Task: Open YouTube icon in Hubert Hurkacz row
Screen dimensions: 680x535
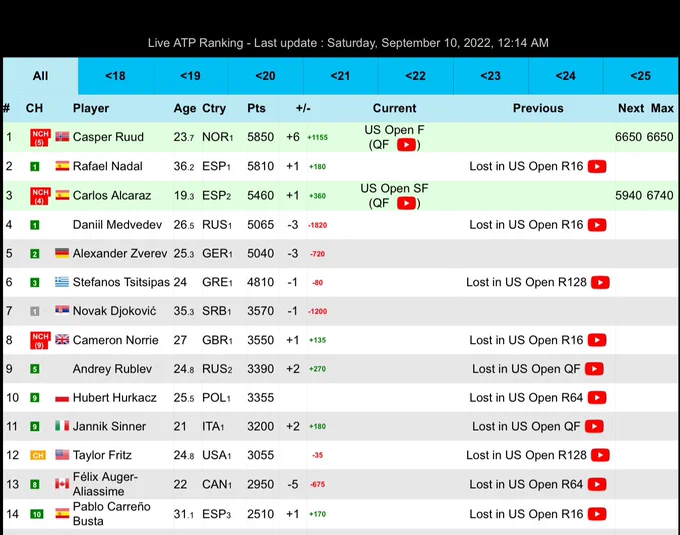Action: [x=597, y=398]
